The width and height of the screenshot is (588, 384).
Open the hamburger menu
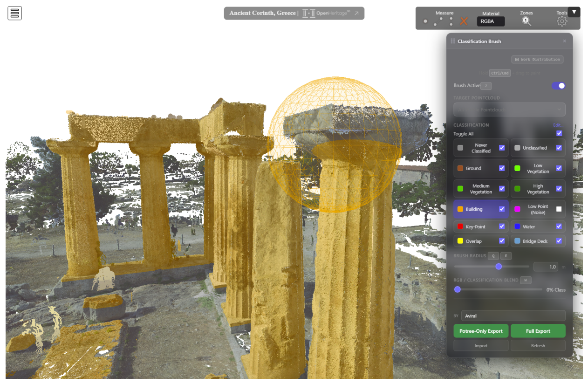pos(15,13)
